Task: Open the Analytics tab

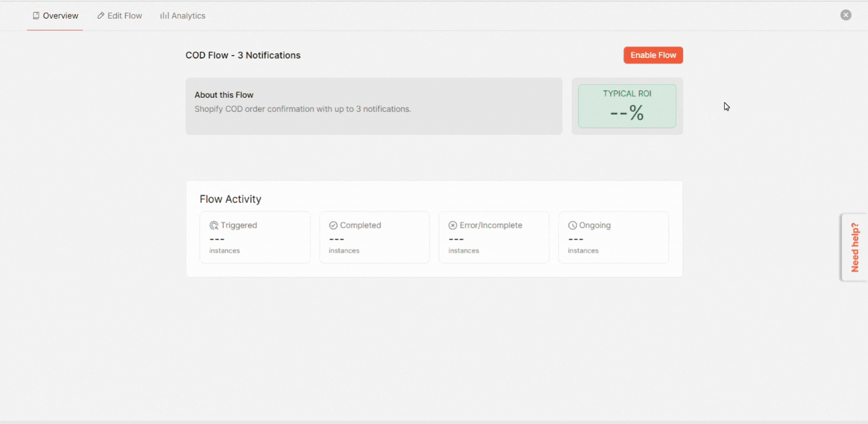Action: 183,16
